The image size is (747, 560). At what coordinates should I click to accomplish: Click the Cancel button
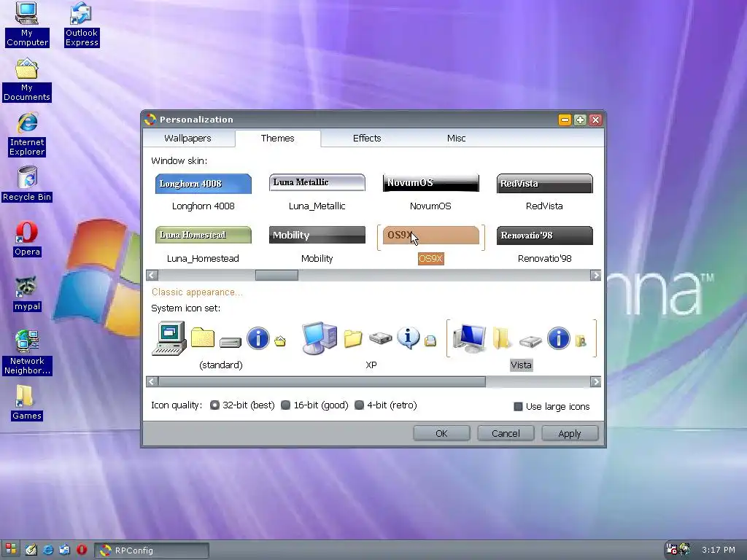point(506,433)
